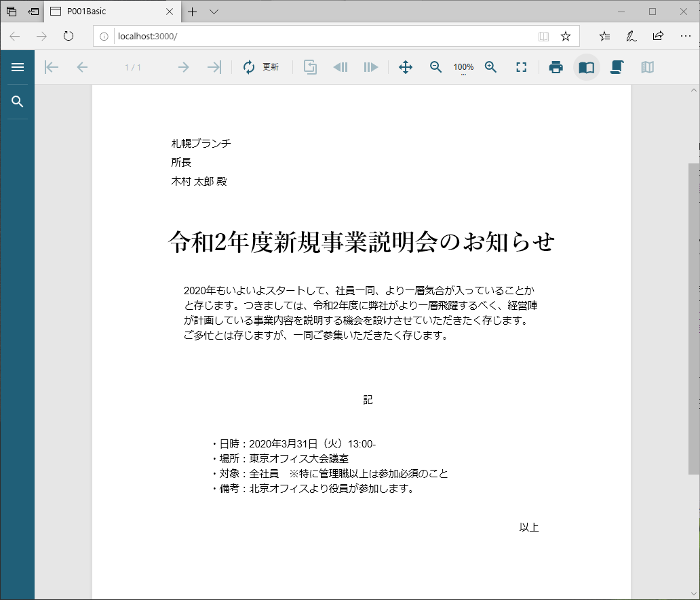The width and height of the screenshot is (700, 600).
Task: Zoom in the report view
Action: click(x=490, y=67)
